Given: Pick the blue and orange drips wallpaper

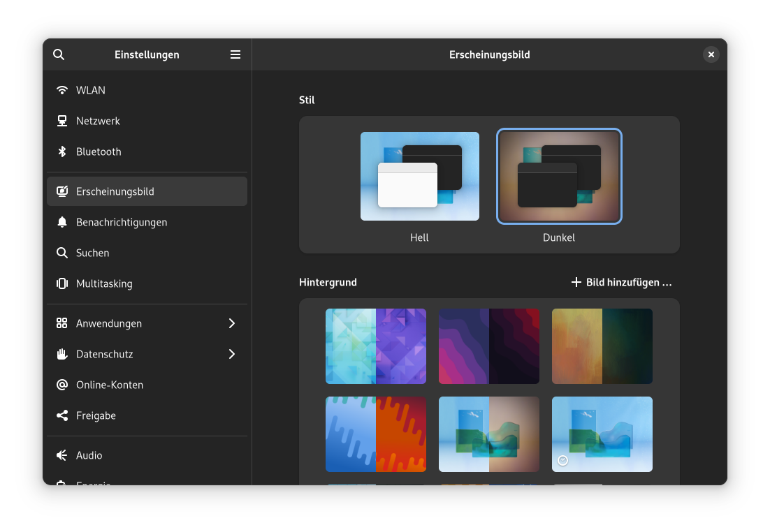Looking at the screenshot, I should pyautogui.click(x=375, y=434).
